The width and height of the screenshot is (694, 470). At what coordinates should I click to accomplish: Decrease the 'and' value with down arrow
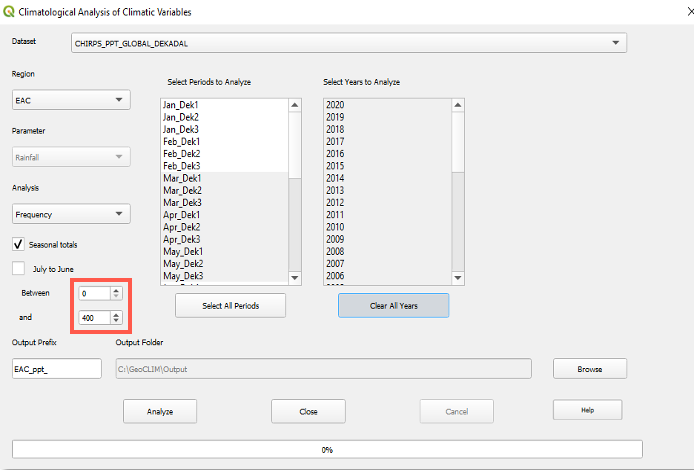[117, 321]
